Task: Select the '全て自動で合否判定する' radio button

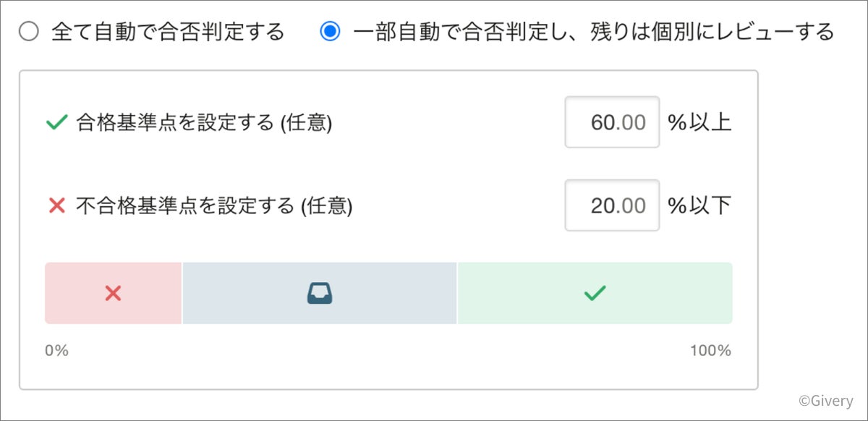Action: tap(29, 33)
